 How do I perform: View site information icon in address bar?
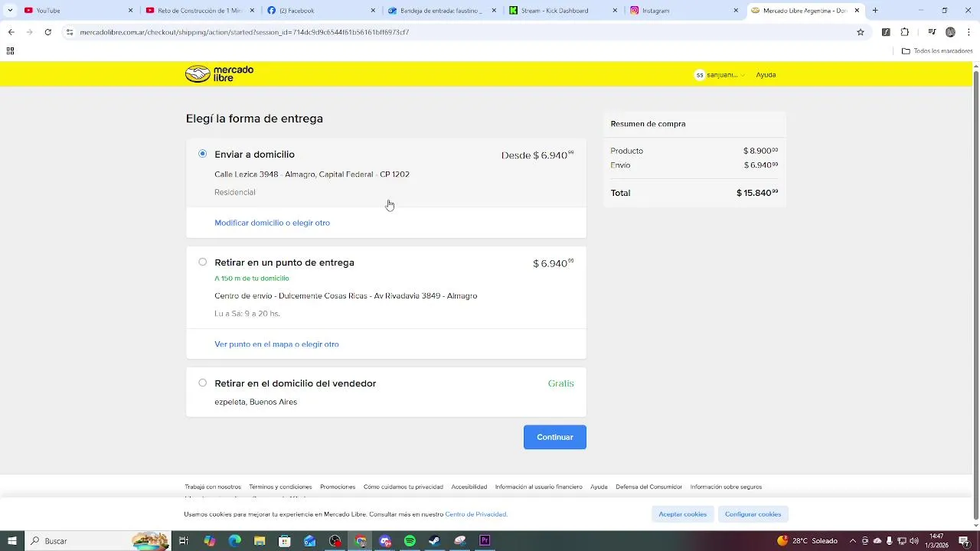click(70, 32)
